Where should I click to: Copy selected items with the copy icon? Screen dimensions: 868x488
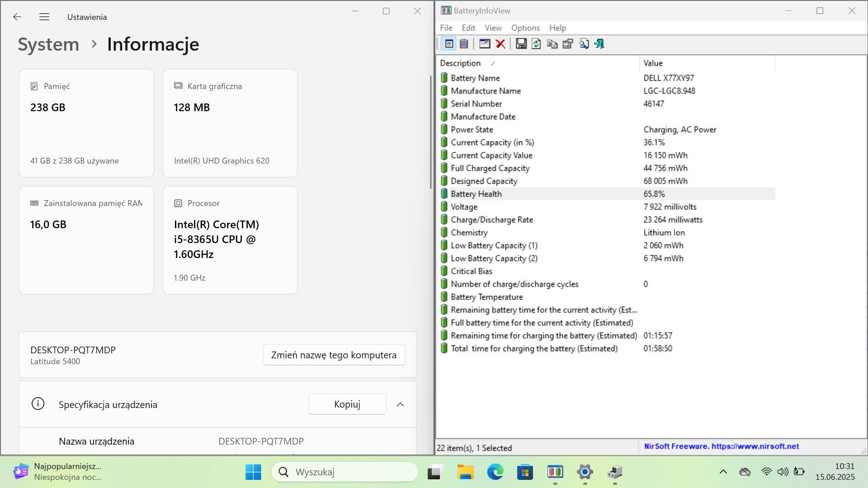point(552,44)
